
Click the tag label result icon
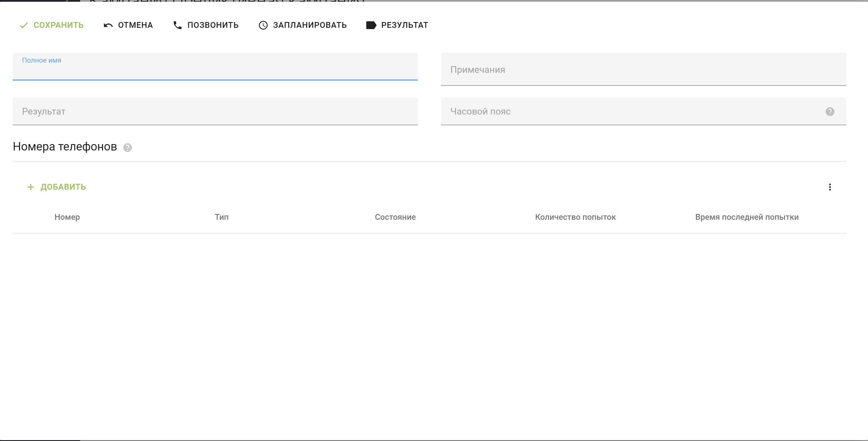click(371, 25)
